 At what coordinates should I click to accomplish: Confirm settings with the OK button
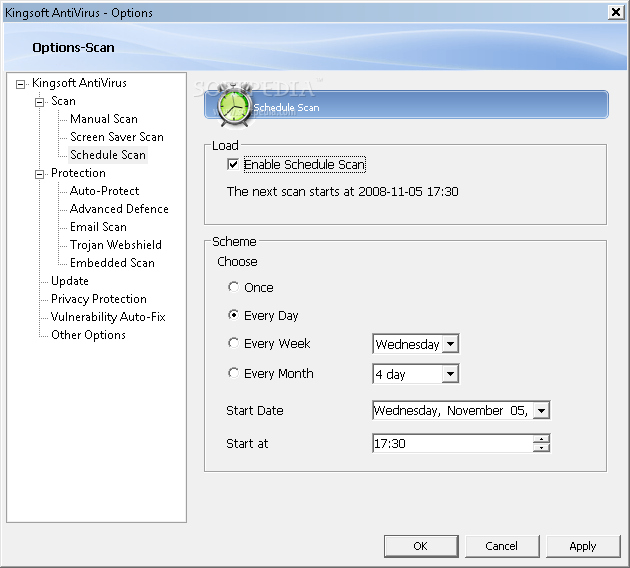[x=421, y=546]
